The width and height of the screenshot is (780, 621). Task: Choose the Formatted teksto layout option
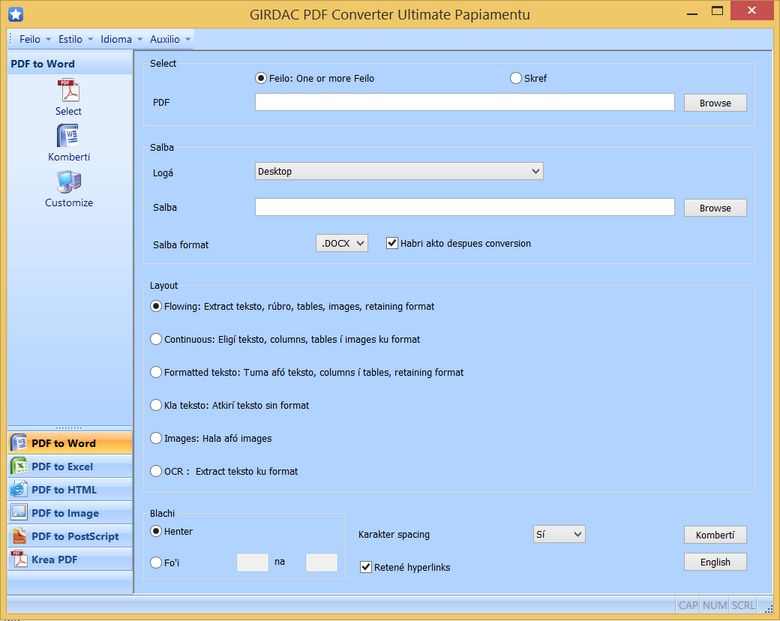[156, 372]
